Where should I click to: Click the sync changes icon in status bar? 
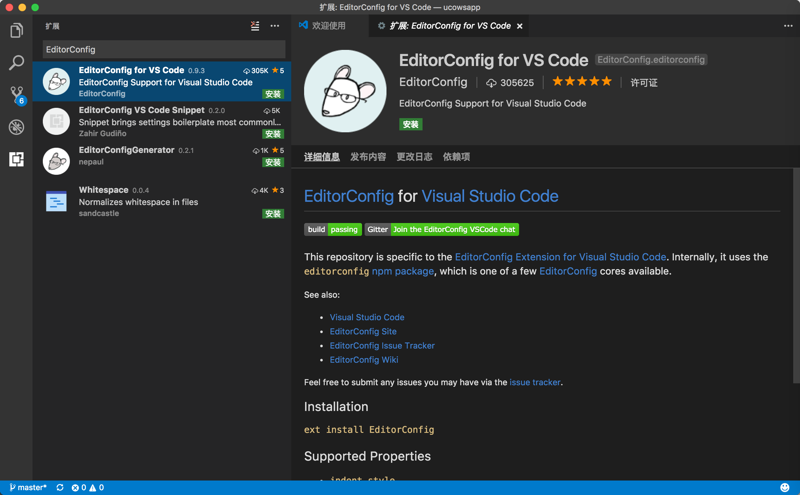[x=60, y=488]
